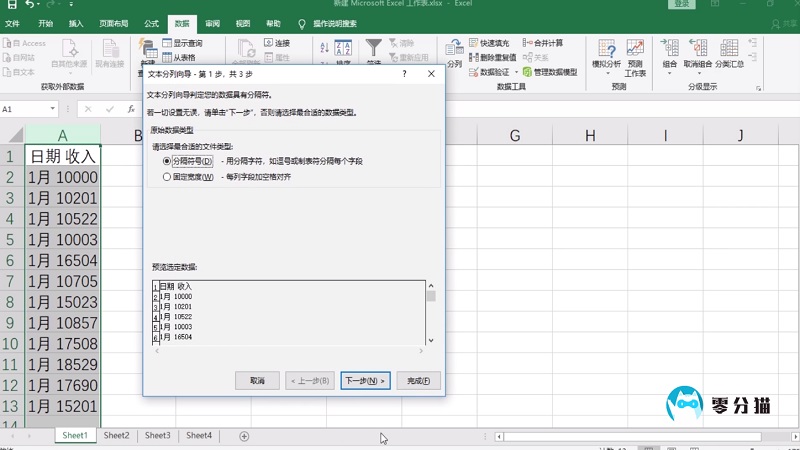
Task: Select the 分隔符号 radio option
Action: (167, 161)
